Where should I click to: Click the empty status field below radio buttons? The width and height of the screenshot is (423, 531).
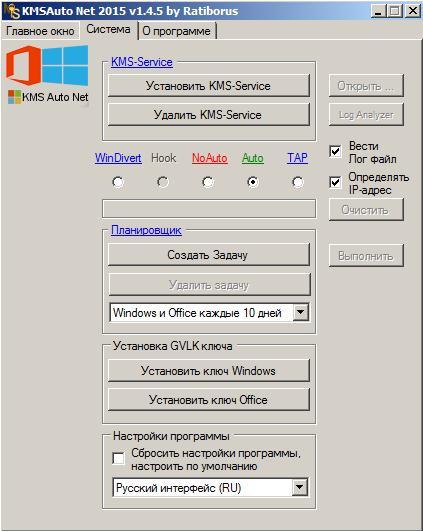click(x=209, y=209)
